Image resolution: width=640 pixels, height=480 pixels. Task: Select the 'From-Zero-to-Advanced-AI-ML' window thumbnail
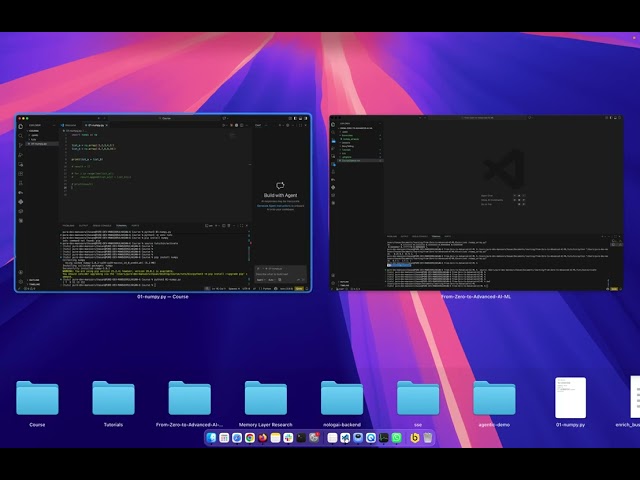point(476,203)
